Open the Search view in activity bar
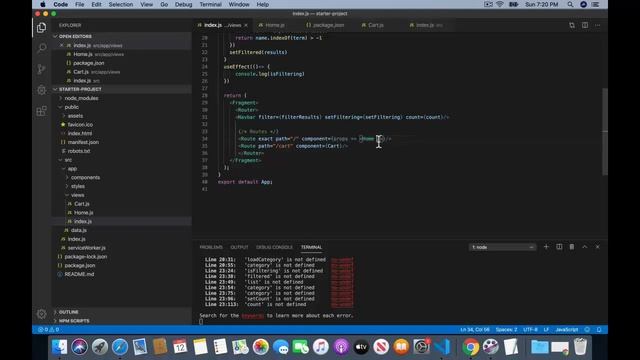This screenshot has width=640, height=360. pos(41,48)
